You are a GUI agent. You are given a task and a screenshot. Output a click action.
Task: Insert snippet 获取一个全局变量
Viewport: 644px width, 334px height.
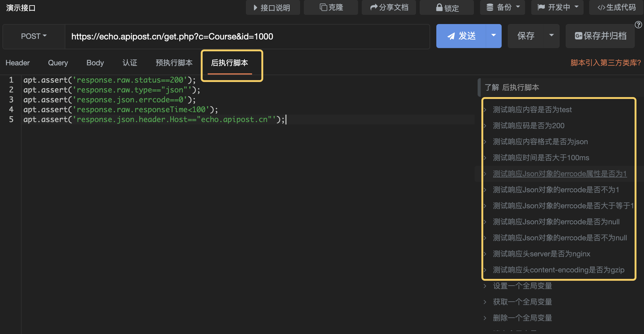[x=522, y=302]
